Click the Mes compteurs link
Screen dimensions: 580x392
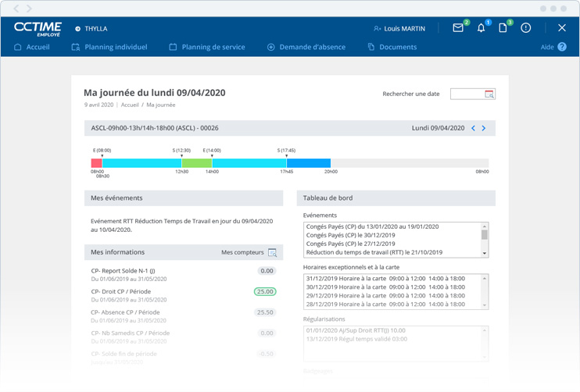point(243,252)
